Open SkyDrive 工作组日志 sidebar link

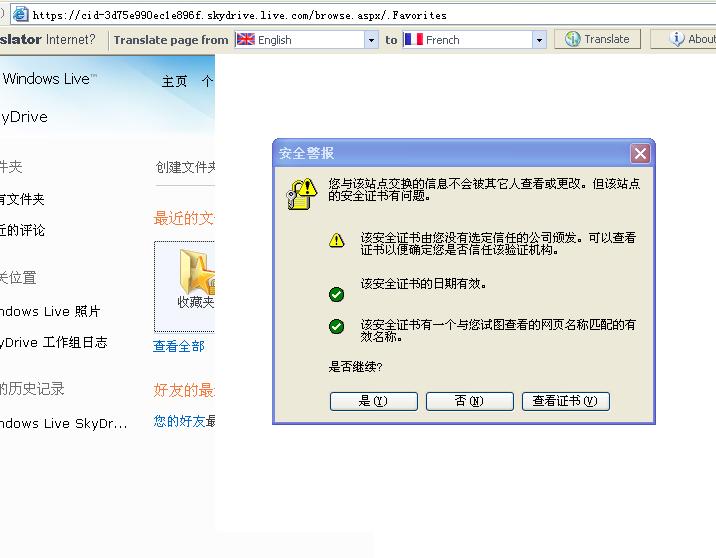pyautogui.click(x=53, y=342)
